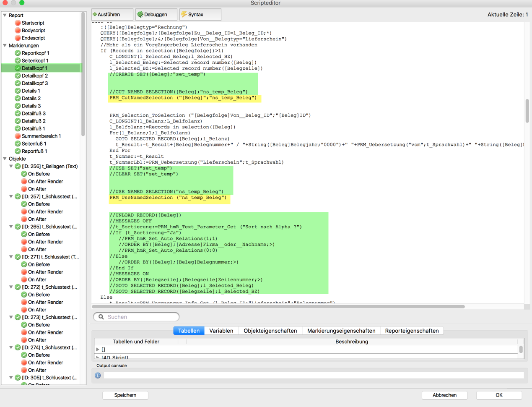The height and width of the screenshot is (407, 532).
Task: Click the Debuggen bug icon
Action: pos(140,15)
